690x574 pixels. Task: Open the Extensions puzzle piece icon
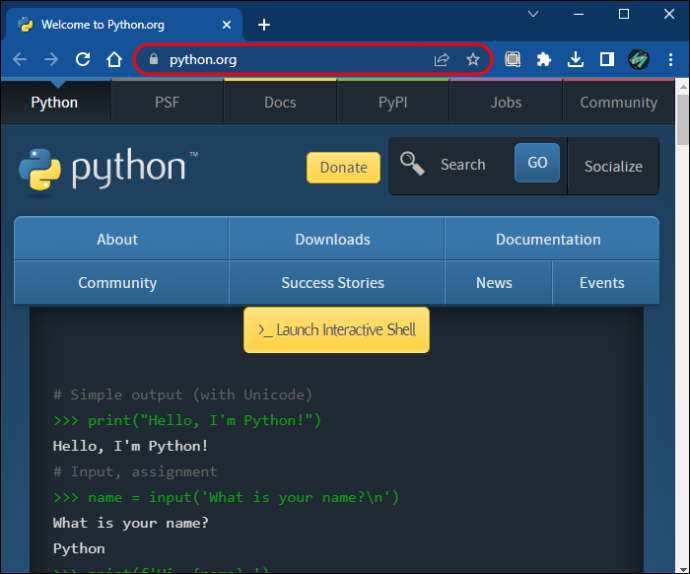(x=544, y=59)
